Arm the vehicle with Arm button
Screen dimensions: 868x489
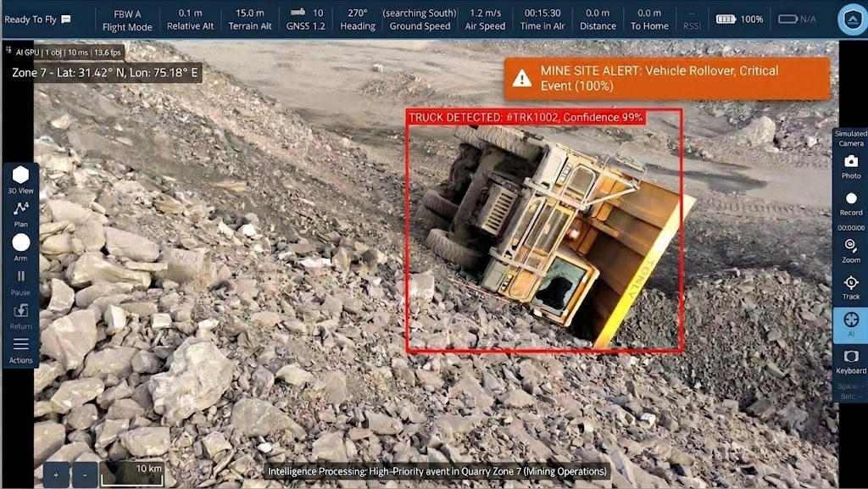(20, 247)
